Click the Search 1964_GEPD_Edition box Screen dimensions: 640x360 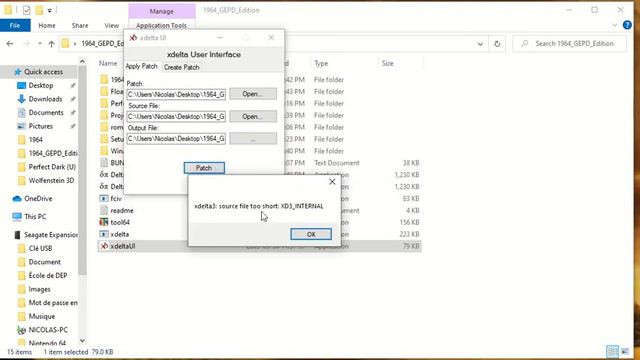pos(569,43)
